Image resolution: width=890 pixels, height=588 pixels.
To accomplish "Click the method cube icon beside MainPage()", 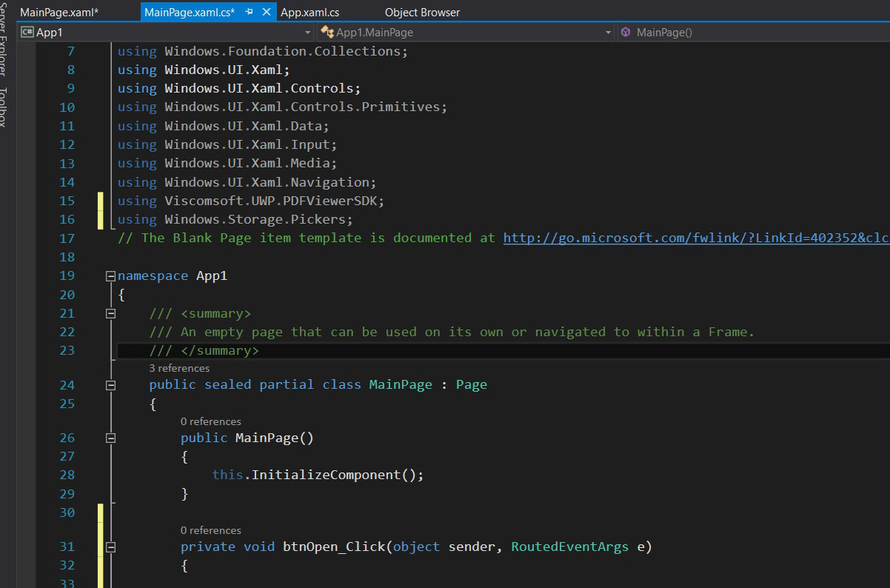I will tap(626, 32).
